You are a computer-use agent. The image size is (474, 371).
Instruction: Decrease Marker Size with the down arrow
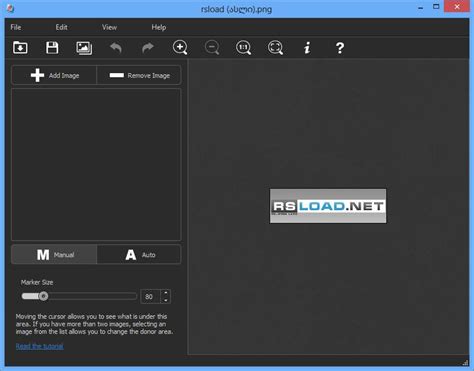[x=166, y=300]
